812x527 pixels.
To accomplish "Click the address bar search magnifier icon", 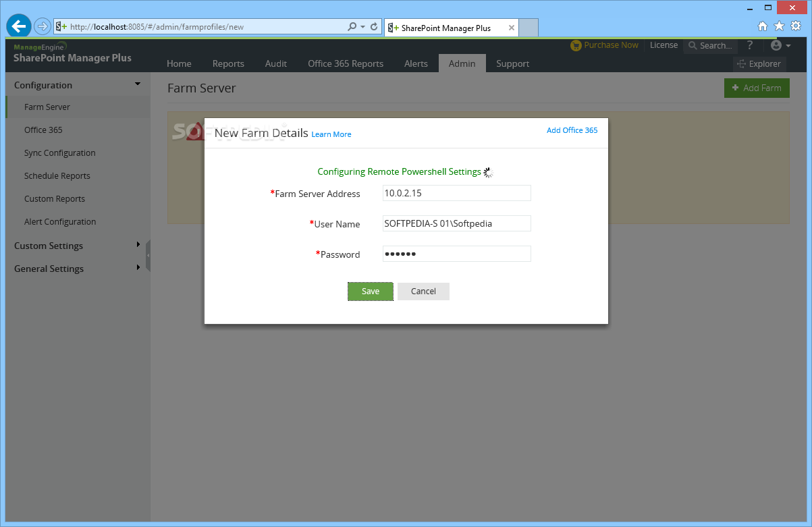I will [x=352, y=27].
